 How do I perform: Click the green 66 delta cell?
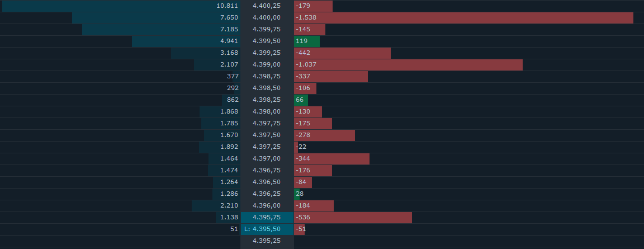(301, 100)
